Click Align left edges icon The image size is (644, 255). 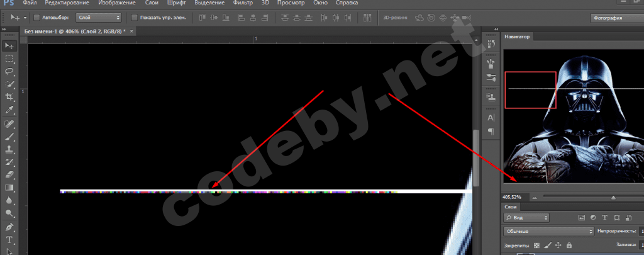point(241,18)
